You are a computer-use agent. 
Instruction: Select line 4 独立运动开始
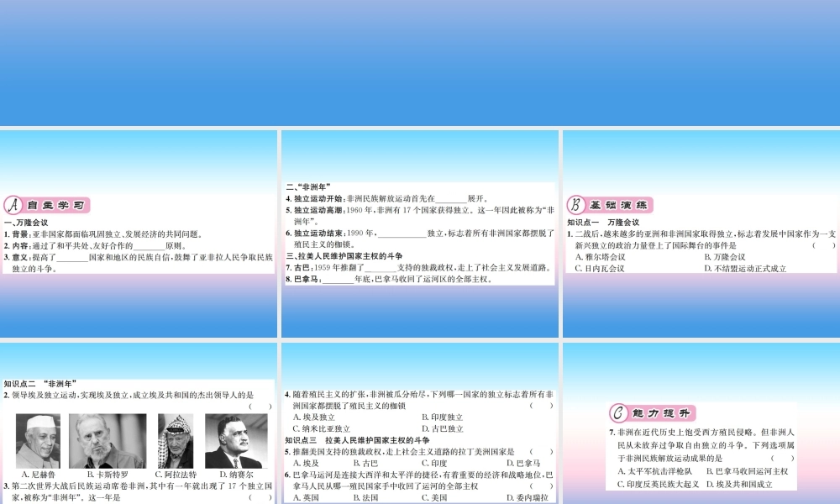tap(386, 198)
